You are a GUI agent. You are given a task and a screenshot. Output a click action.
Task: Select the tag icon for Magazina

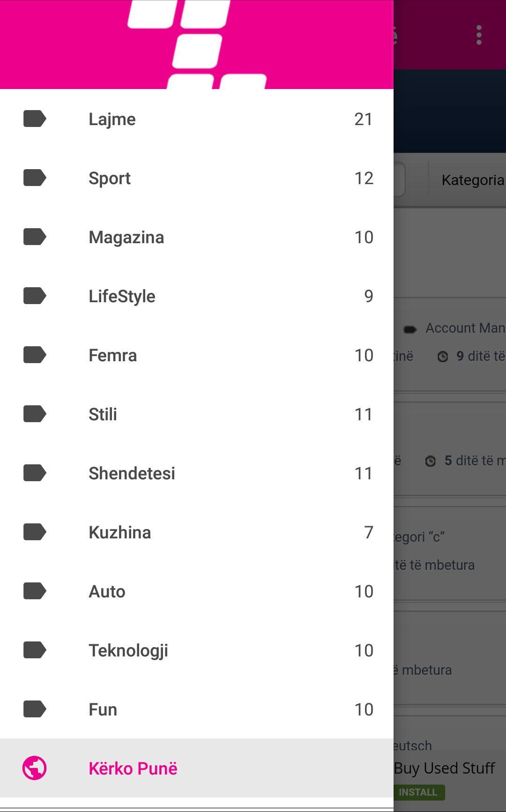tap(35, 237)
